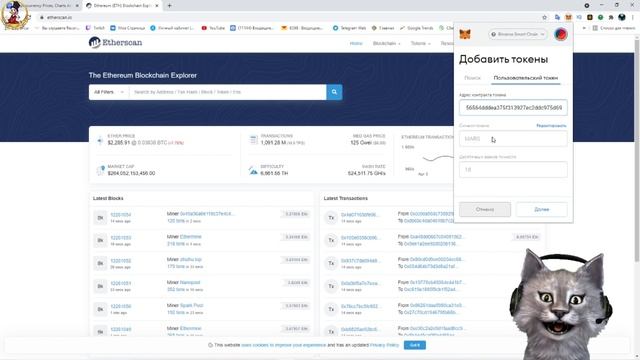Open the Chrome three-dot menu
Image resolution: width=640 pixels, height=360 pixels.
[x=633, y=17]
